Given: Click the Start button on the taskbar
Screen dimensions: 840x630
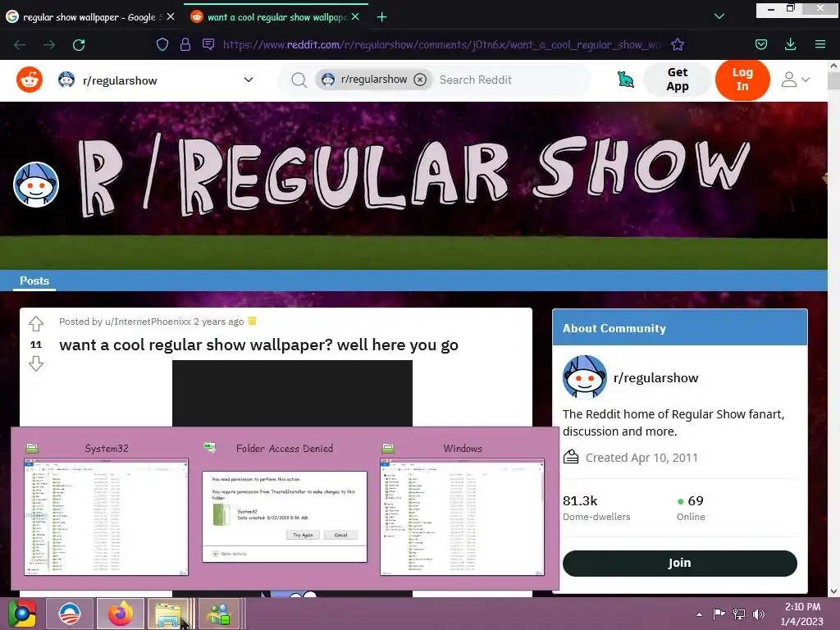Looking at the screenshot, I should click(x=22, y=614).
